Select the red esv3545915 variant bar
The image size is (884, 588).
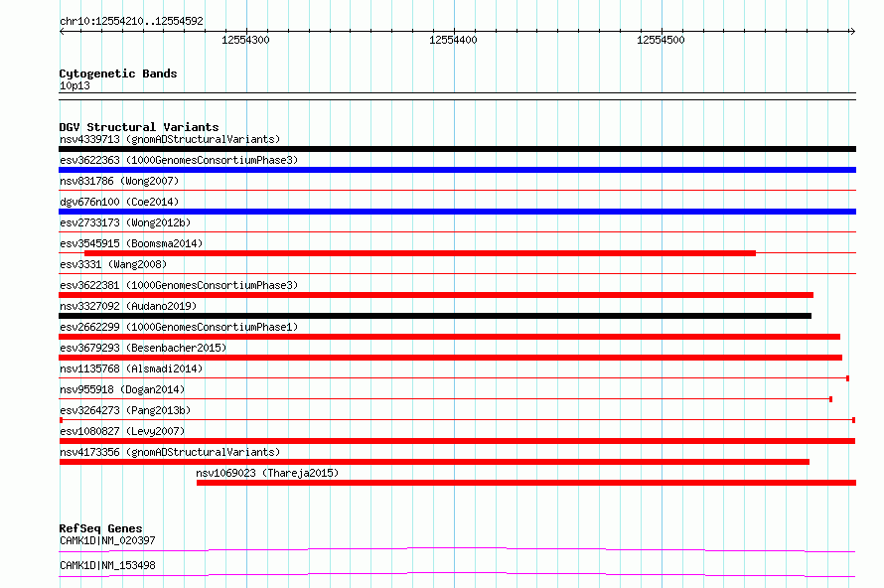(420, 253)
